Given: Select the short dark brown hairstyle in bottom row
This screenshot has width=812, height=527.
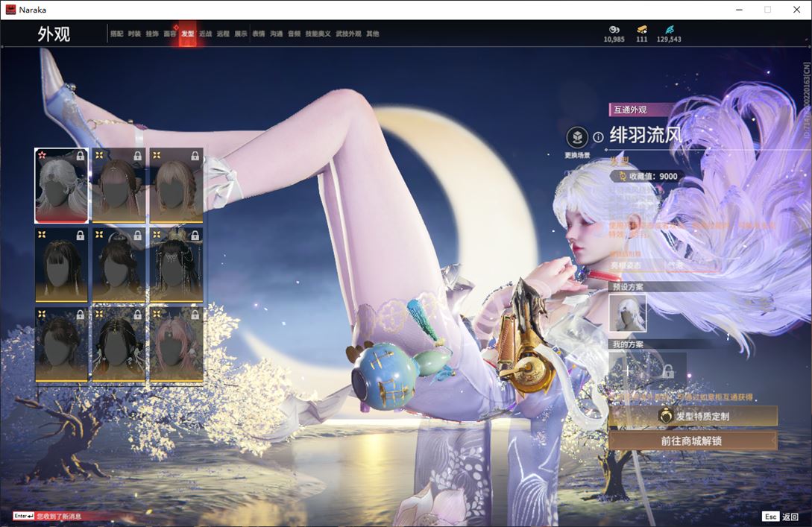Looking at the screenshot, I should coord(61,345).
